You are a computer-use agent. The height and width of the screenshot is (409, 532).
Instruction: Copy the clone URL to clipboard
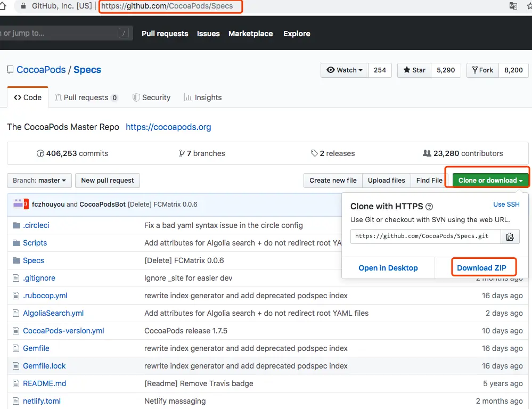[510, 236]
